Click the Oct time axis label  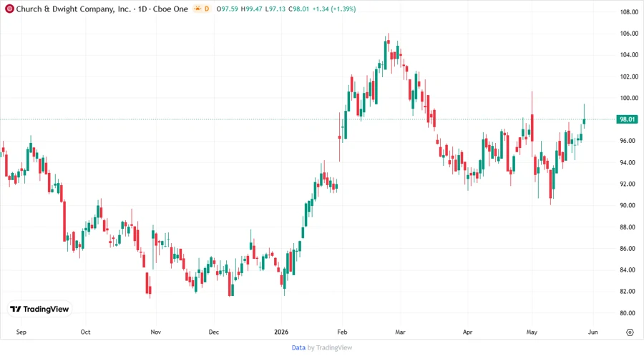[85, 332]
